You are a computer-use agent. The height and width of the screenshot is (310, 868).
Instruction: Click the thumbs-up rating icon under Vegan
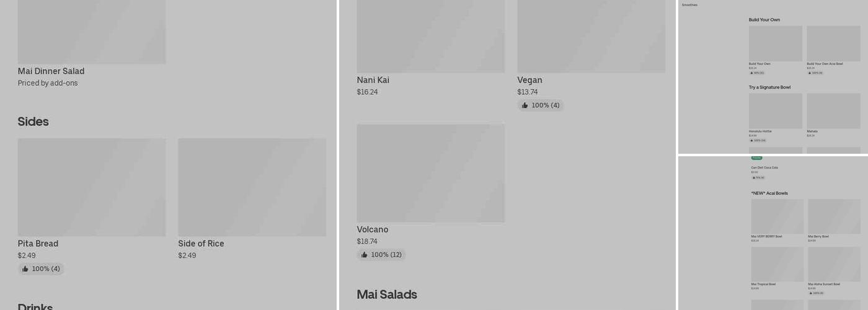point(525,105)
